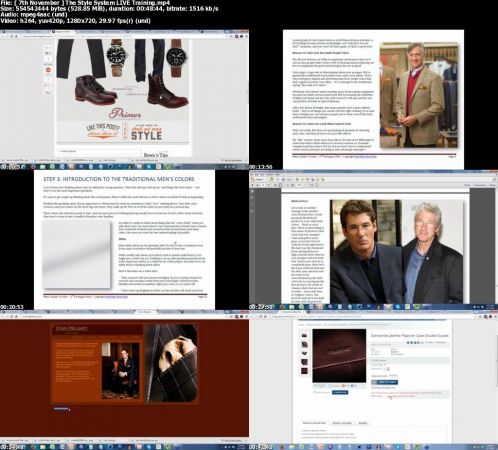Select the first product thumbnail in the leather case gallery
498x450 pixels.
click(x=304, y=335)
